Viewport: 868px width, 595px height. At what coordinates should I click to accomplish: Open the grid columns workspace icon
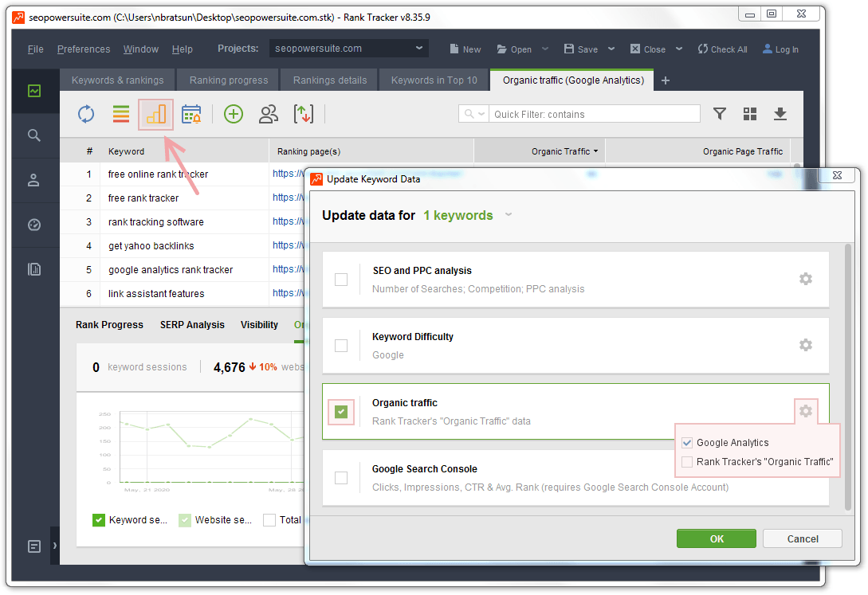749,114
